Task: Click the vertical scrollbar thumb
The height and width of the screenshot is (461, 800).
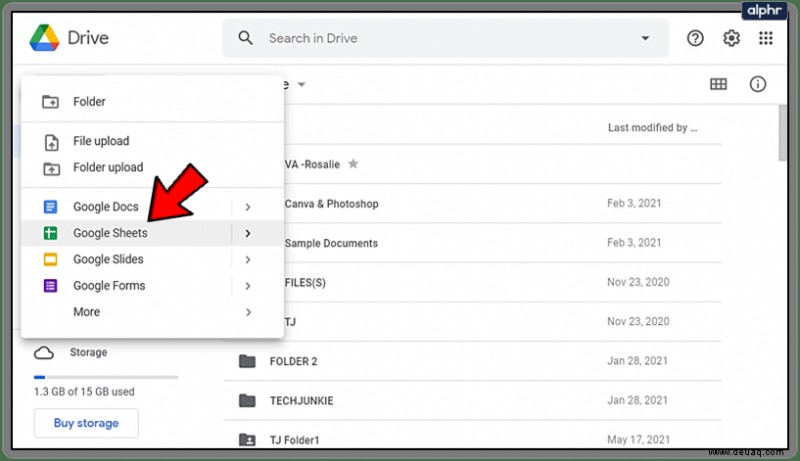Action: [x=783, y=133]
